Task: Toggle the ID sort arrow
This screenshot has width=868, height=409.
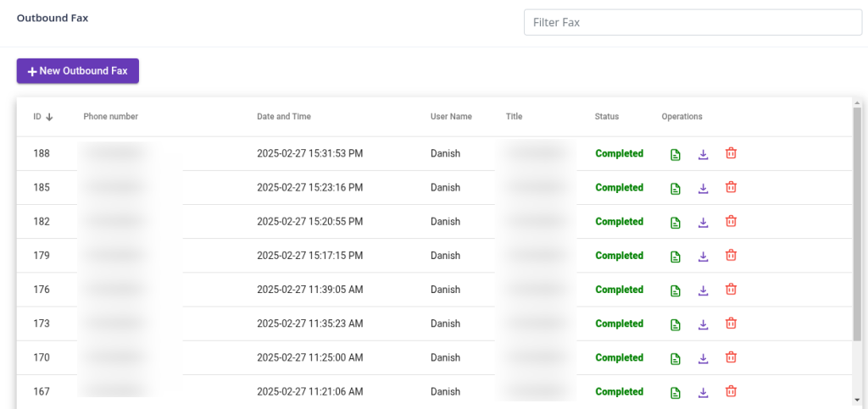Action: pyautogui.click(x=49, y=117)
